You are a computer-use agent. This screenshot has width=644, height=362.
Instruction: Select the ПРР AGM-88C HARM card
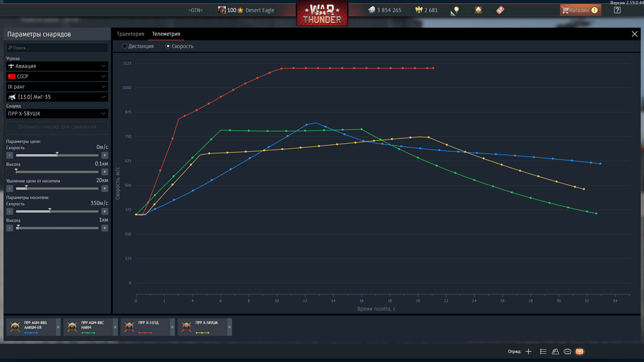tap(88, 327)
